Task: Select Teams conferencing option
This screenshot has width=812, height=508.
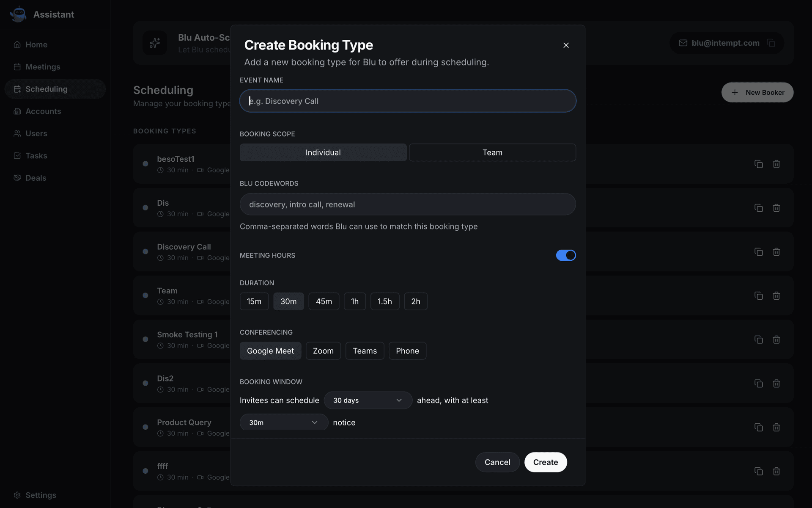Action: tap(365, 351)
